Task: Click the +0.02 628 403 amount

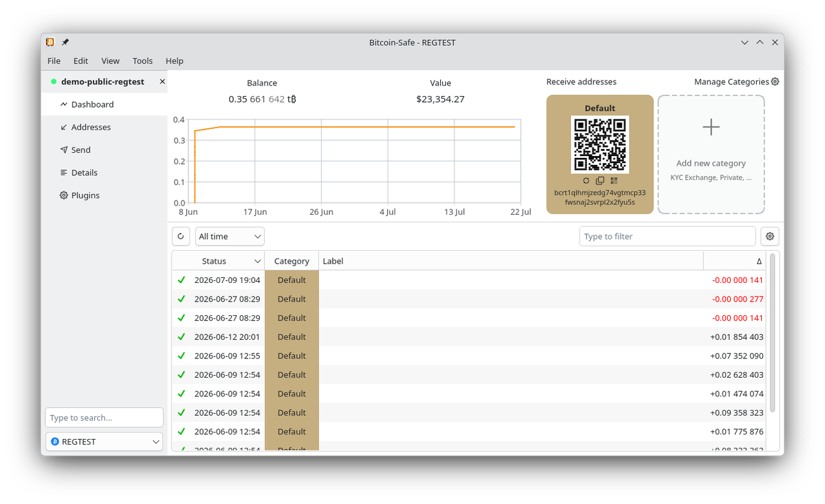Action: 737,375
